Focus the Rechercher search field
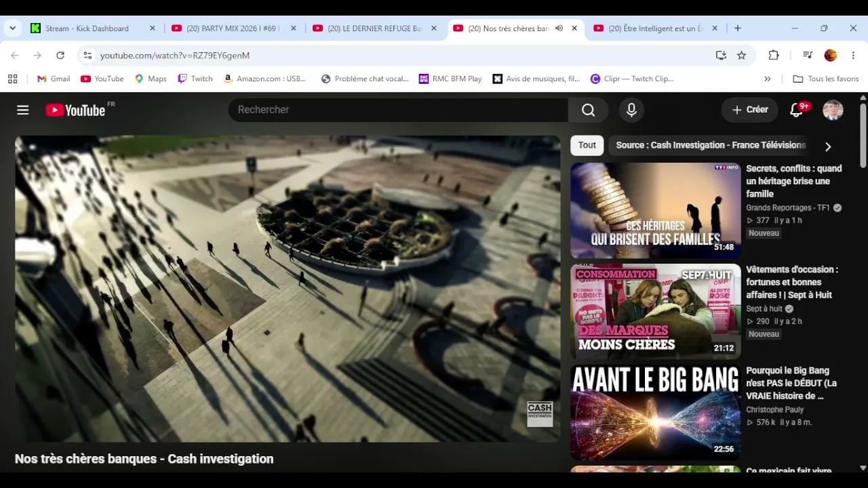 pyautogui.click(x=398, y=110)
